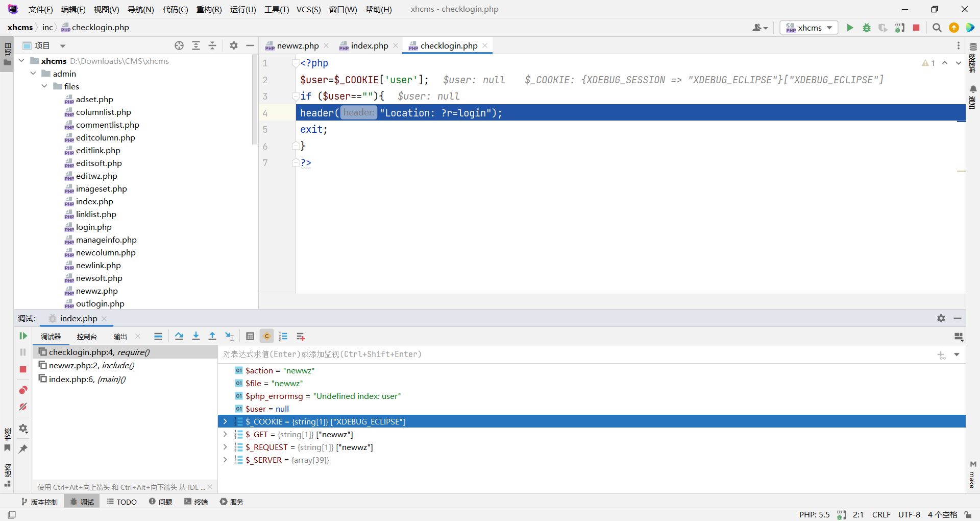Click the PHP: 5.5 language level

point(815,515)
